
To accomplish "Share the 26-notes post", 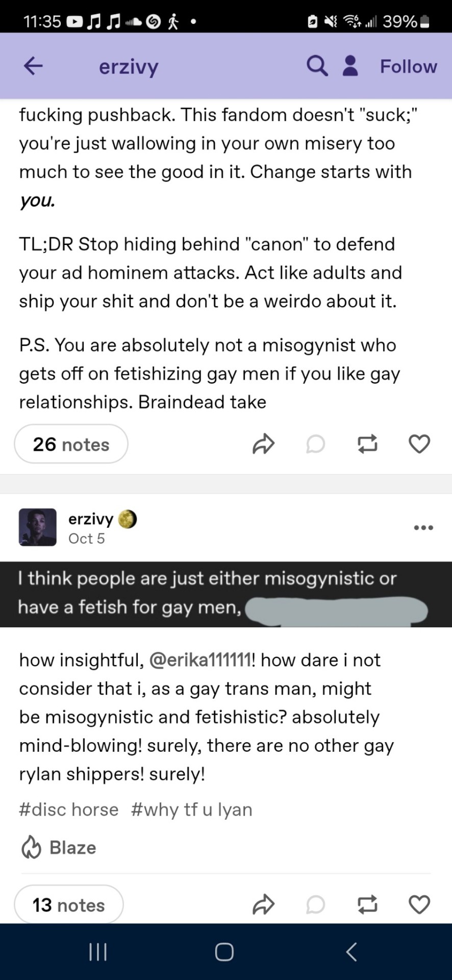I will (x=263, y=444).
